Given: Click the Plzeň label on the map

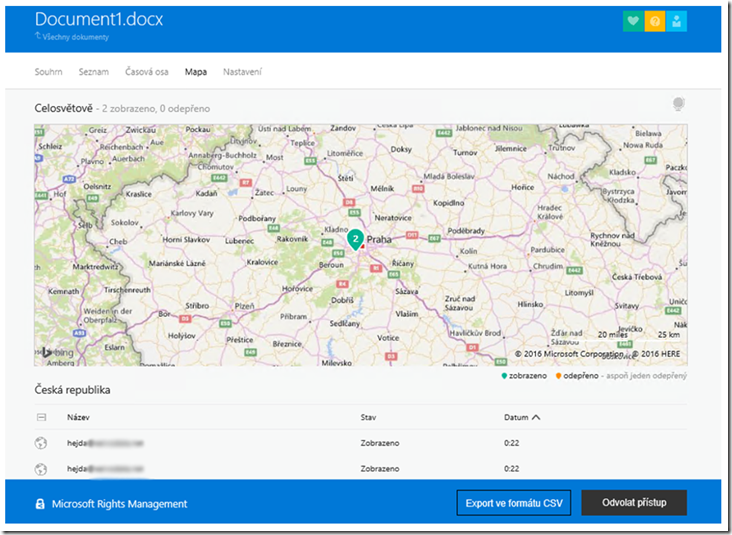Looking at the screenshot, I should point(244,306).
